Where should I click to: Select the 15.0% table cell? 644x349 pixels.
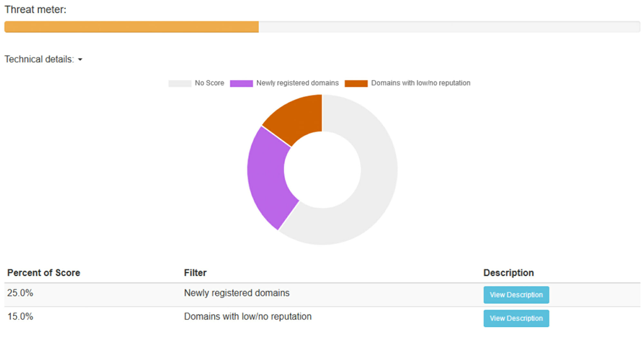pos(20,316)
